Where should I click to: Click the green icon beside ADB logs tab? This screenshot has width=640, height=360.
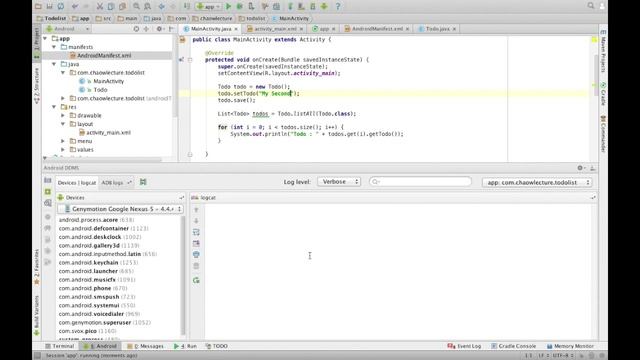[x=143, y=182]
